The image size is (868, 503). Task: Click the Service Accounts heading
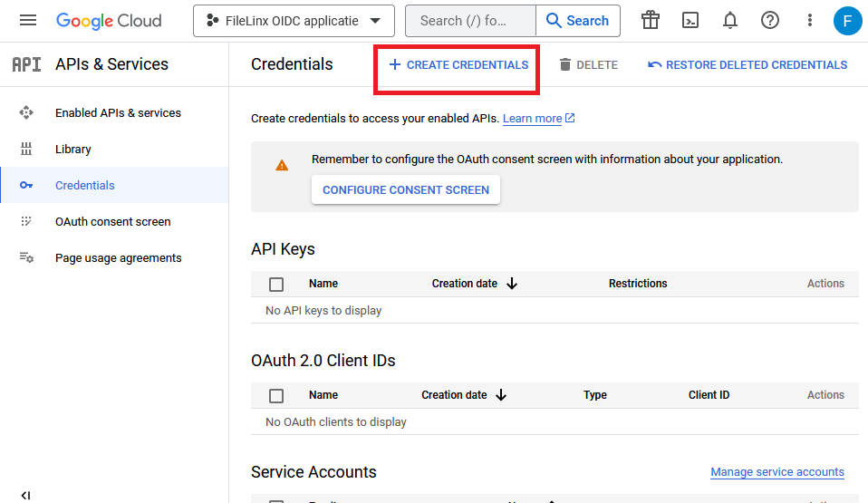(x=313, y=472)
